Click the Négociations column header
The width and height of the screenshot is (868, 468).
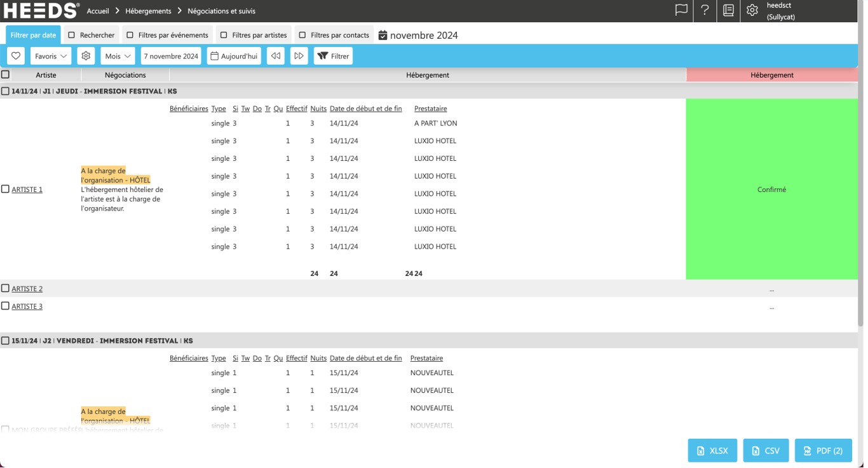(x=125, y=75)
